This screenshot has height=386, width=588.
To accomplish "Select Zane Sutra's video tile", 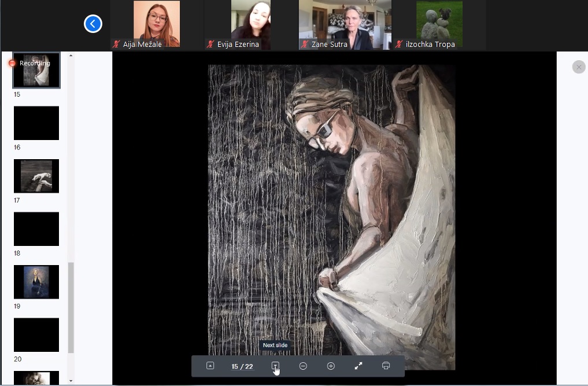I will point(345,25).
